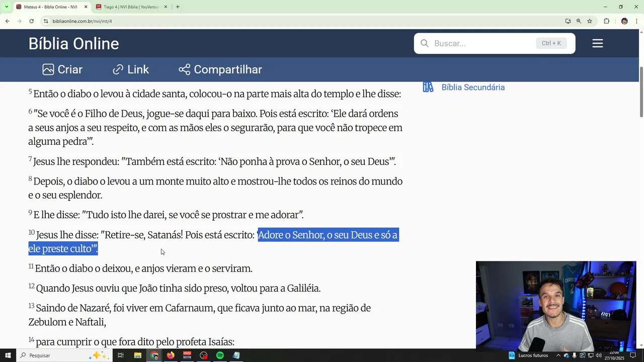This screenshot has width=644, height=362.
Task: Open Spotify from the taskbar
Action: pos(220,355)
